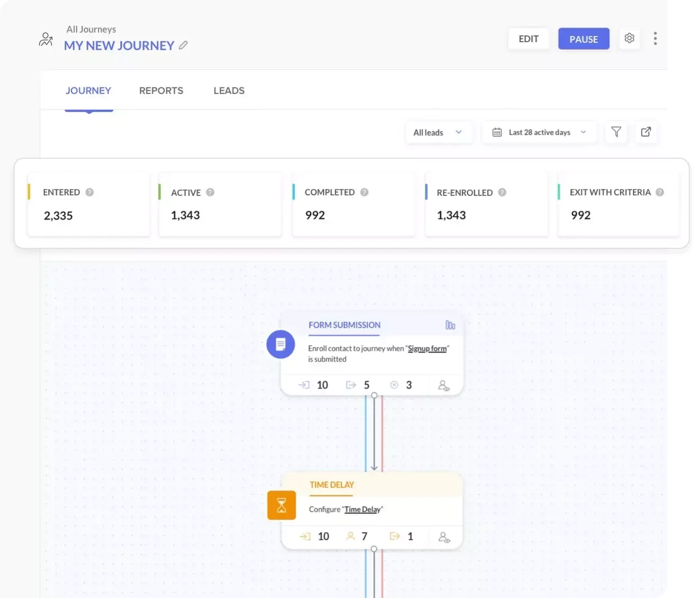Viewport: 700px width, 598px height.
Task: Open the Last 28 active days dropdown
Action: (539, 132)
